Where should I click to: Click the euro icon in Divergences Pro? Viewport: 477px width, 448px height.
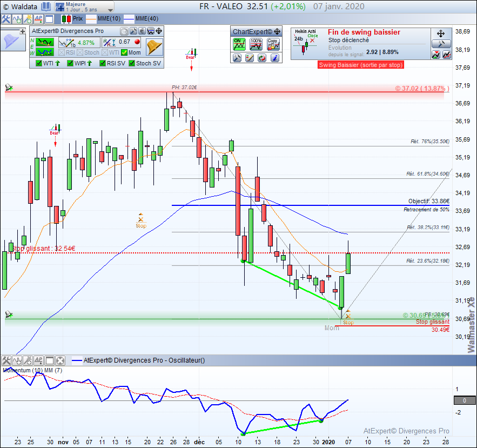click(142, 31)
